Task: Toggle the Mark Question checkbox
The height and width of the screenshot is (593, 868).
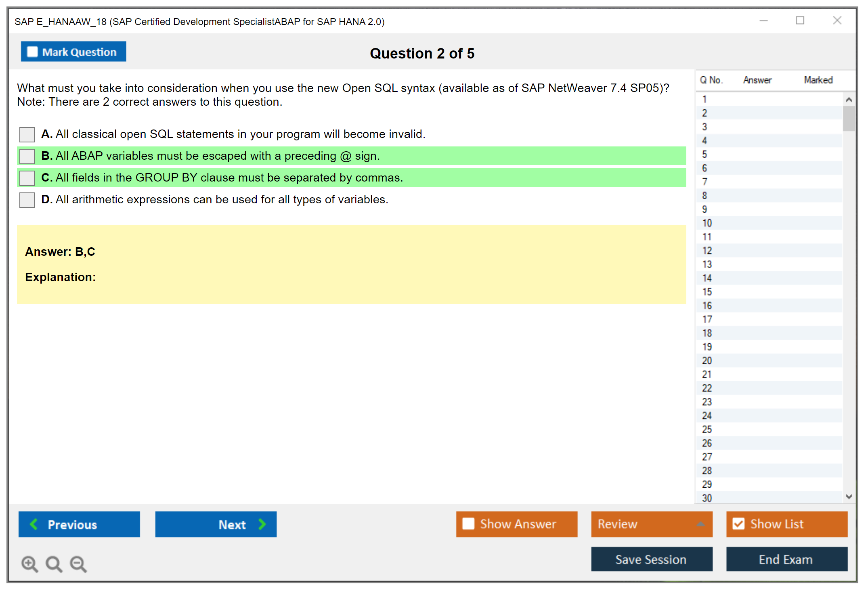Action: (x=32, y=52)
